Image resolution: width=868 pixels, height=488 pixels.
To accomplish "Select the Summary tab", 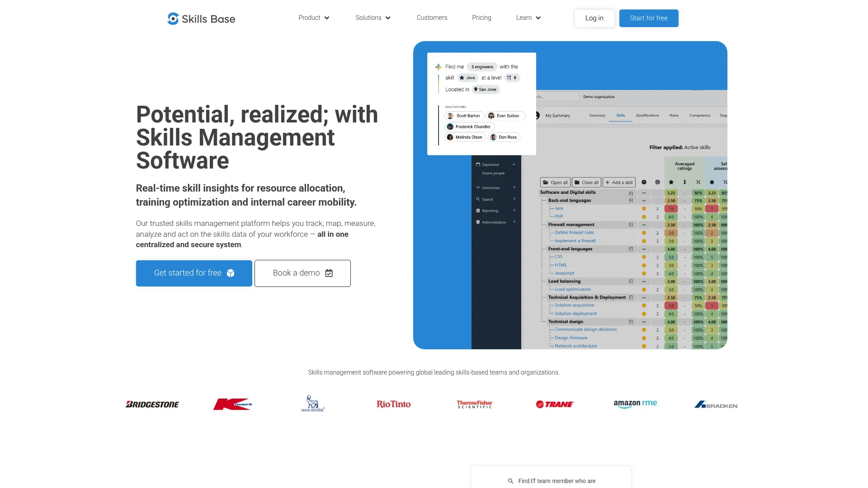I will pyautogui.click(x=597, y=116).
